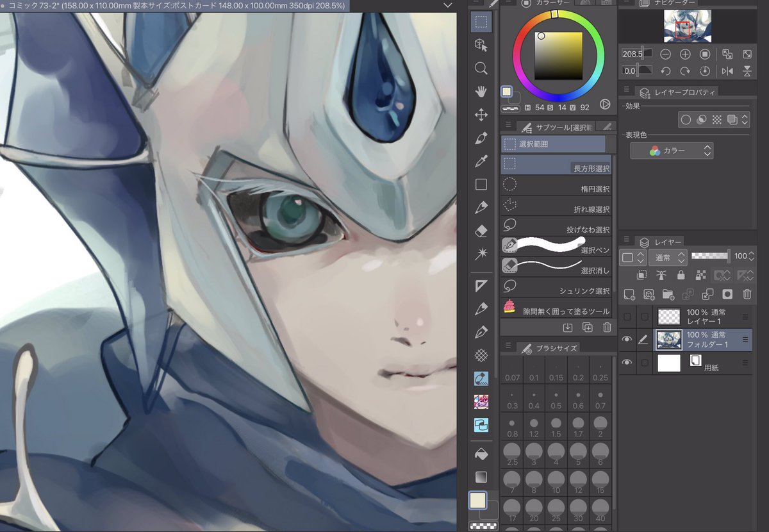Zoom in with the Navigator plus button
769x532 pixels.
click(685, 54)
